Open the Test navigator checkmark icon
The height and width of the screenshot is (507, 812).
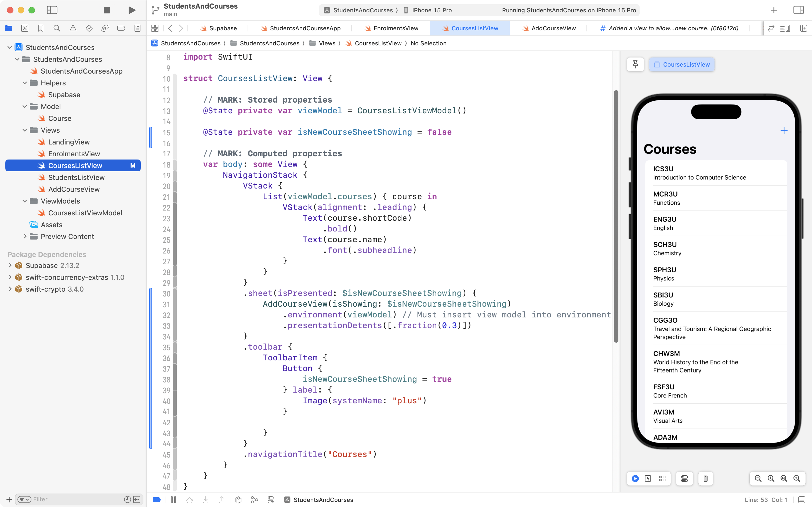89,28
